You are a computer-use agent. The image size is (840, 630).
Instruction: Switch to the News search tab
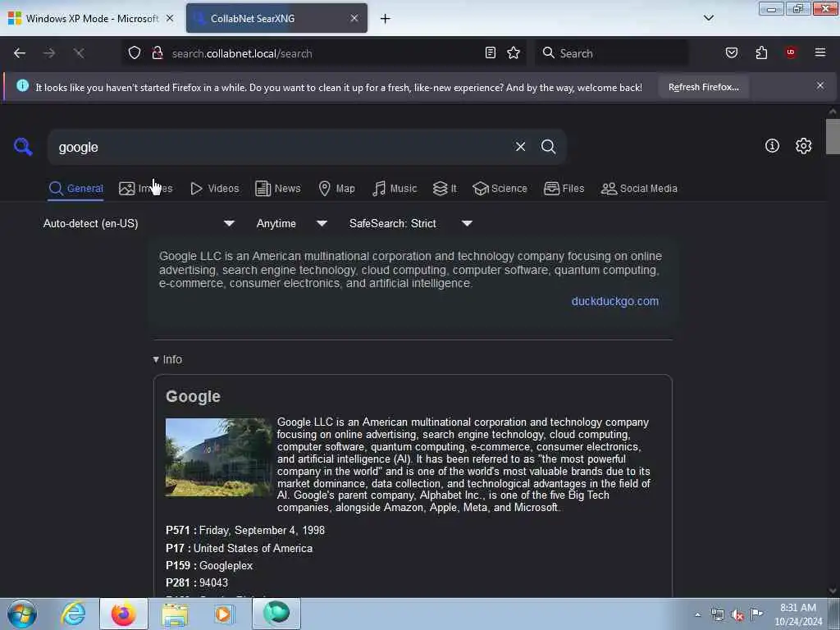point(278,189)
